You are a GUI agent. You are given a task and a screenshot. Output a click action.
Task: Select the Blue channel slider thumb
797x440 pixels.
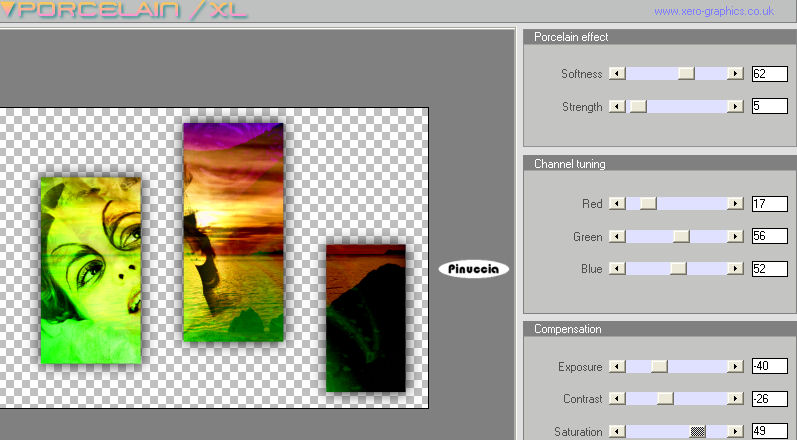coord(678,268)
